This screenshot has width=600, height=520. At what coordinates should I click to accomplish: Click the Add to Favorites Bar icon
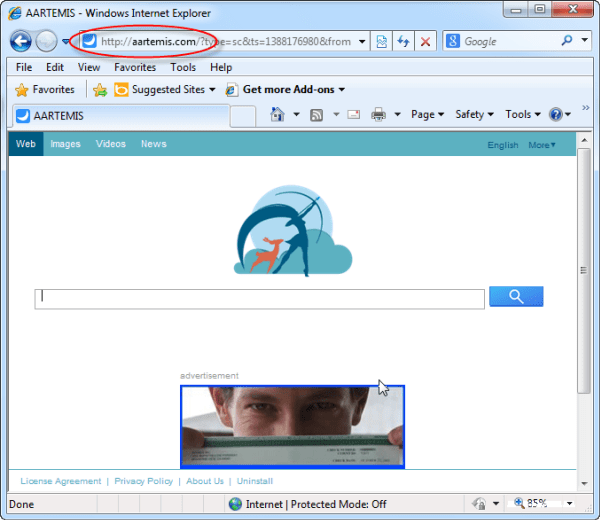(100, 90)
